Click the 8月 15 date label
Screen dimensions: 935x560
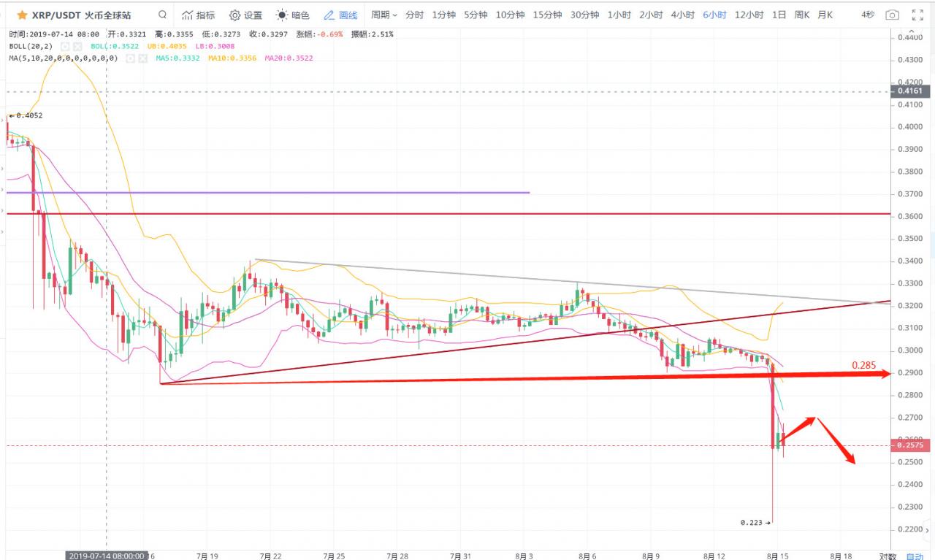tap(776, 556)
